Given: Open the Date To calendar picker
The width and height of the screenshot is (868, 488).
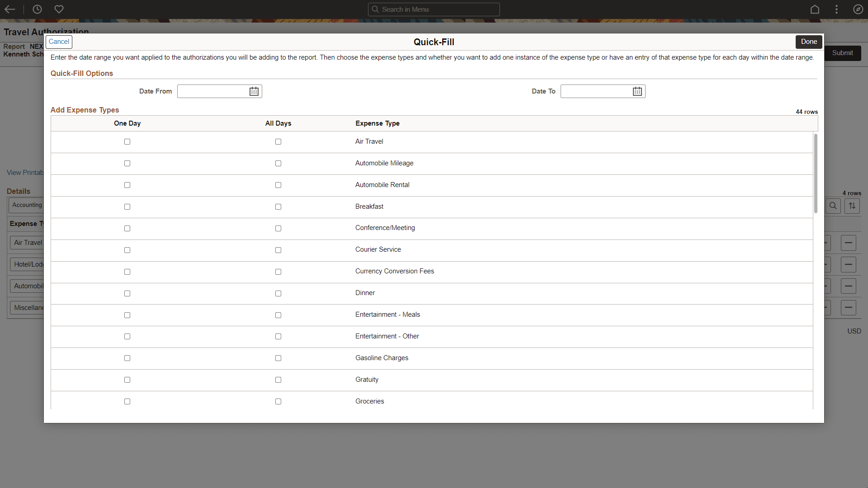Looking at the screenshot, I should coord(637,91).
